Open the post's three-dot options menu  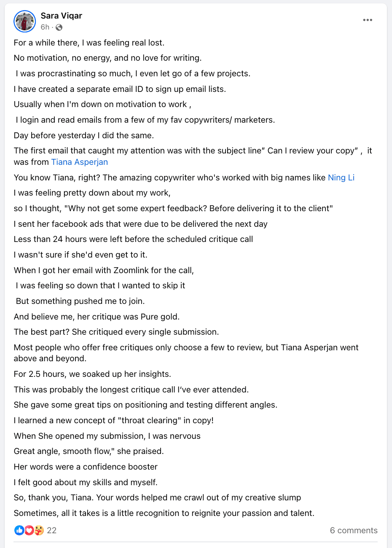click(368, 20)
